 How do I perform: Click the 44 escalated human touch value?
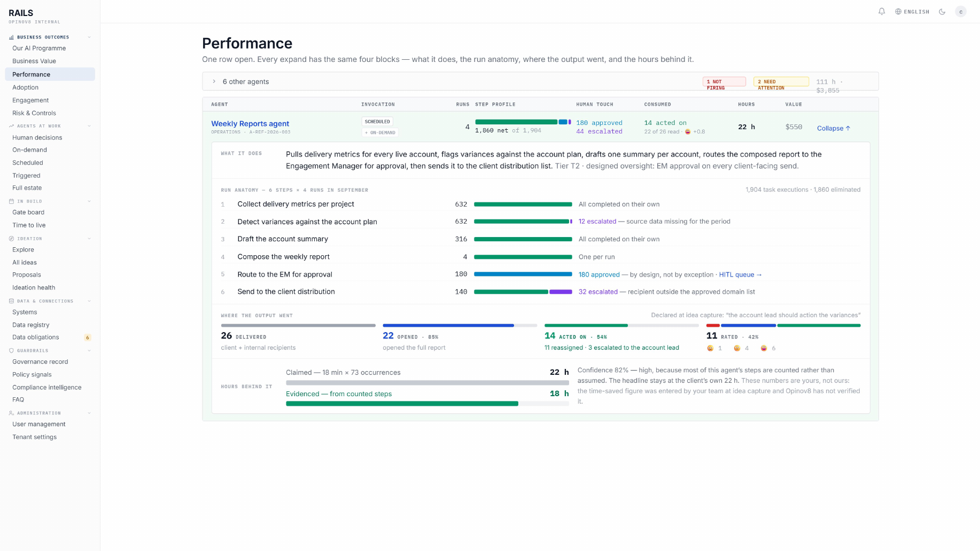599,131
